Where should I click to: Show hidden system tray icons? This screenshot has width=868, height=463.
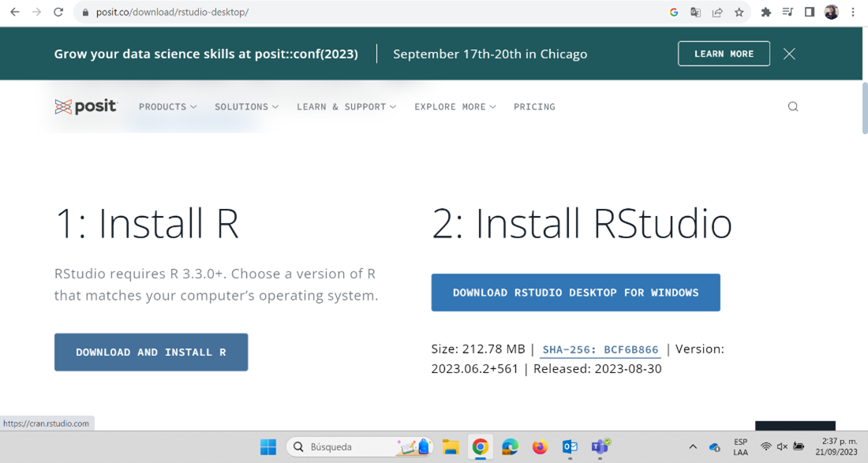(693, 447)
